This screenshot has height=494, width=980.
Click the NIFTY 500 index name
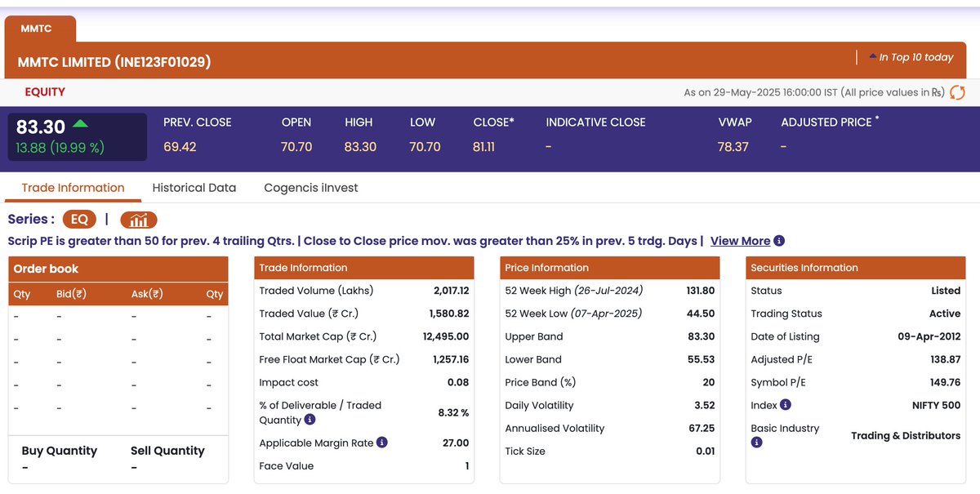click(x=938, y=404)
